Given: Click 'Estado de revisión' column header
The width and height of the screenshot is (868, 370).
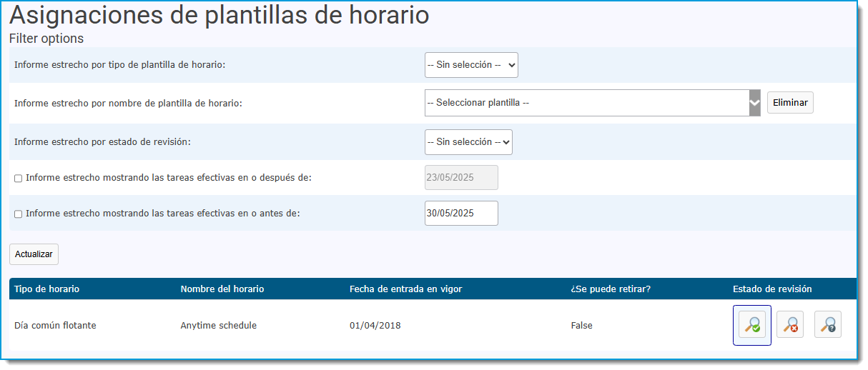Looking at the screenshot, I should coord(772,289).
